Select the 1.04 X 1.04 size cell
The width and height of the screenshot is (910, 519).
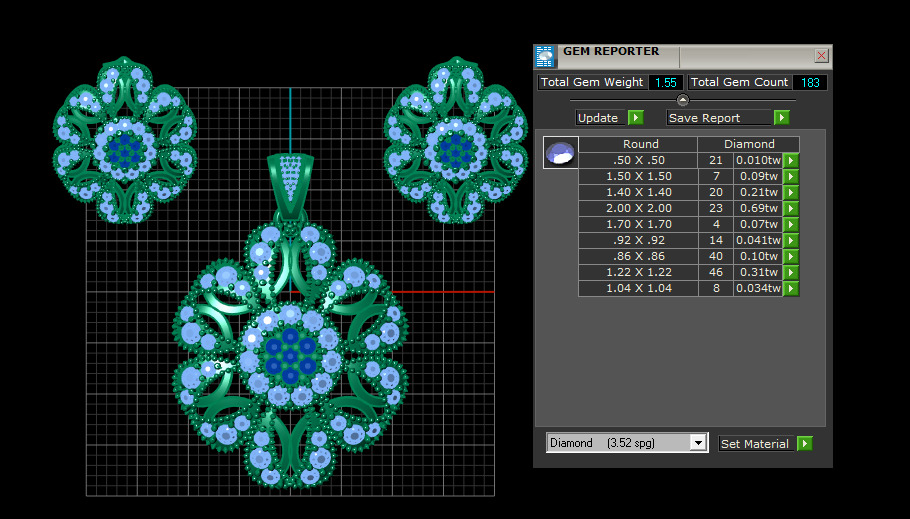click(638, 289)
